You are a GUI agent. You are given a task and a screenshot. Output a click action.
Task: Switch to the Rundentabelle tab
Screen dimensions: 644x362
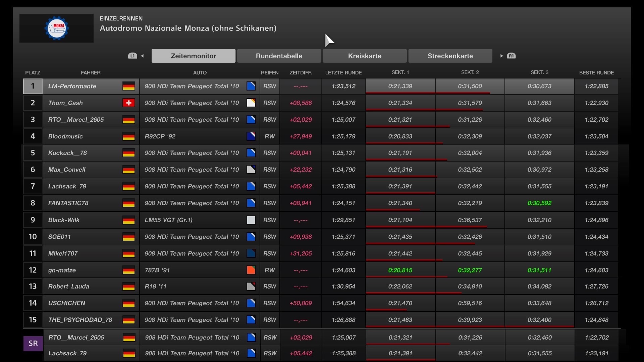click(279, 56)
